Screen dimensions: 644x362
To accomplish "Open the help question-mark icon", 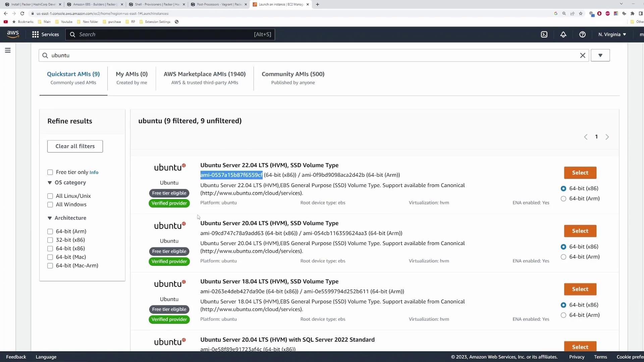I will (582, 35).
